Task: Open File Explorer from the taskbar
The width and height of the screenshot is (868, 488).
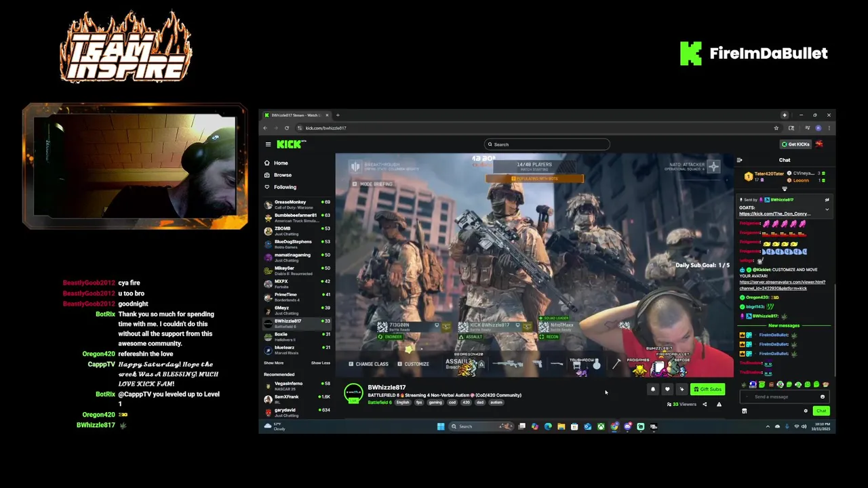Action: coord(561,427)
